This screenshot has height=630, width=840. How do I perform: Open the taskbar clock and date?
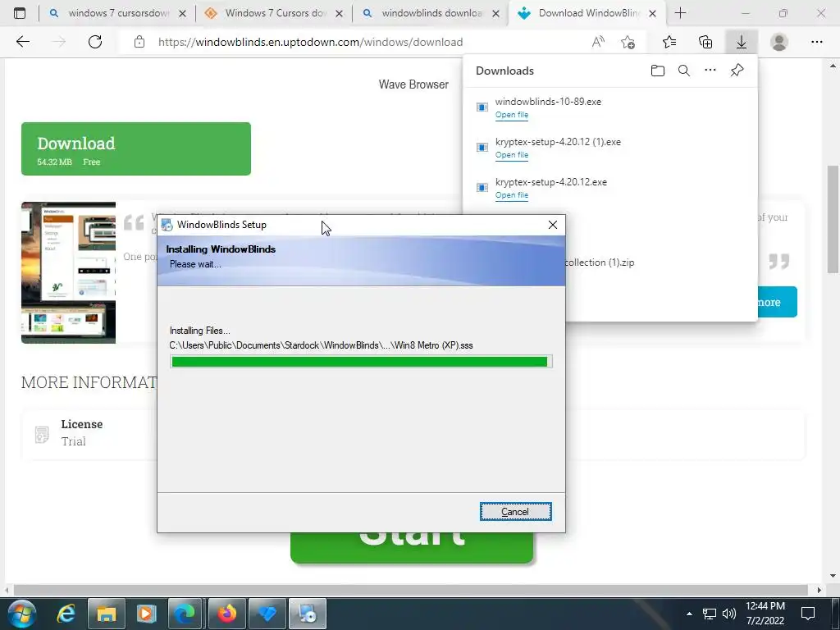pos(765,614)
